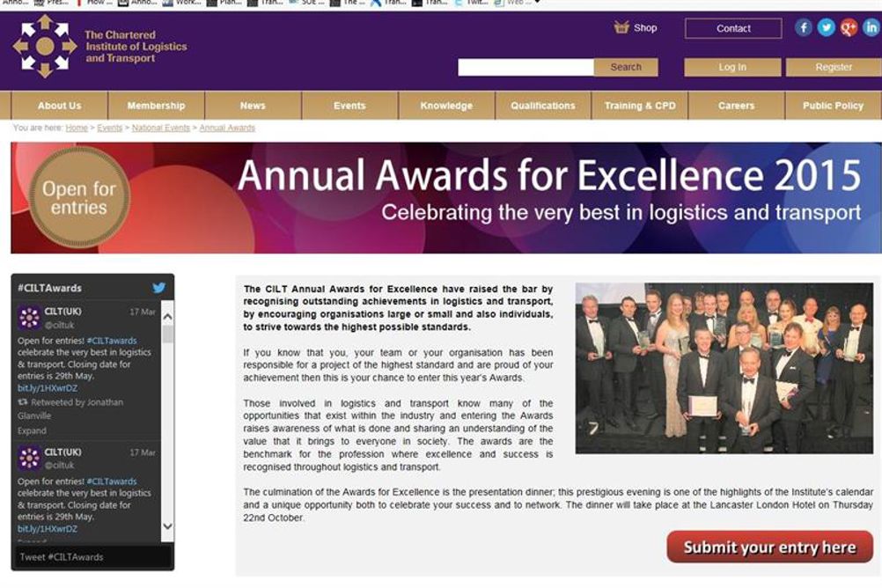Click the Log In button

click(732, 67)
